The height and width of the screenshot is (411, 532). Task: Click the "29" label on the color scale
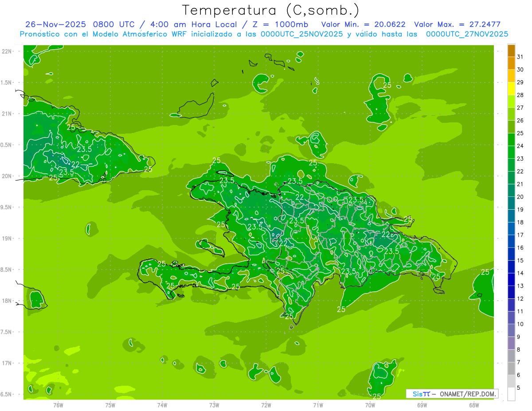[x=520, y=82]
